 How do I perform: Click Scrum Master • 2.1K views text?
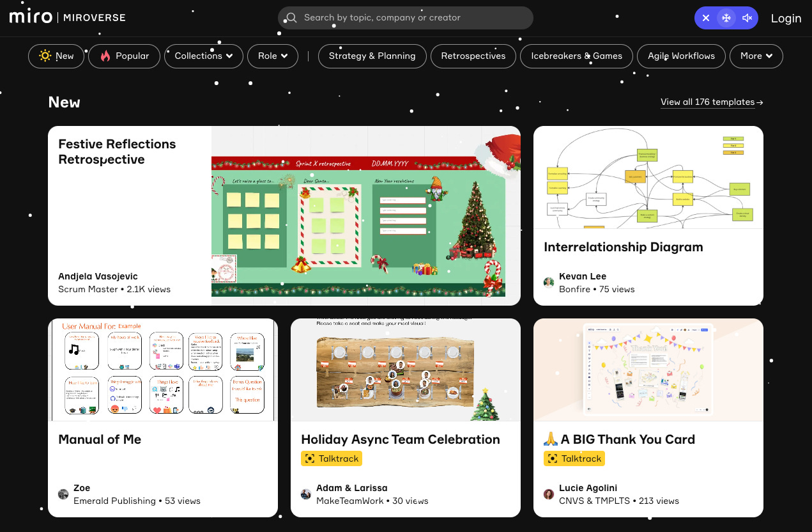click(x=114, y=289)
